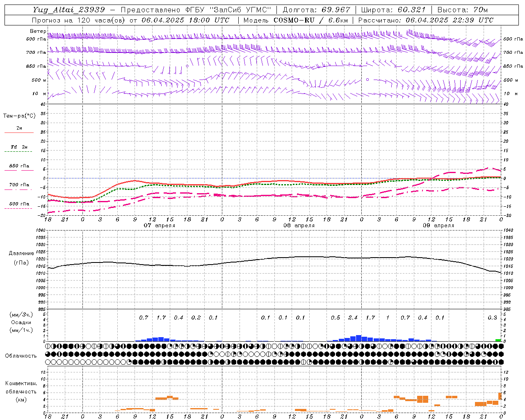Click the (км) unit label under convective cloudiness
The height and width of the screenshot is (420, 525).
point(21,399)
